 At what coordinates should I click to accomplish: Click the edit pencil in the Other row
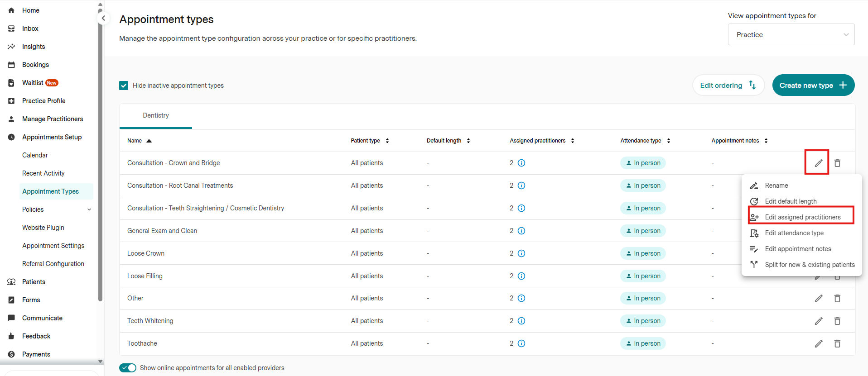click(x=818, y=298)
